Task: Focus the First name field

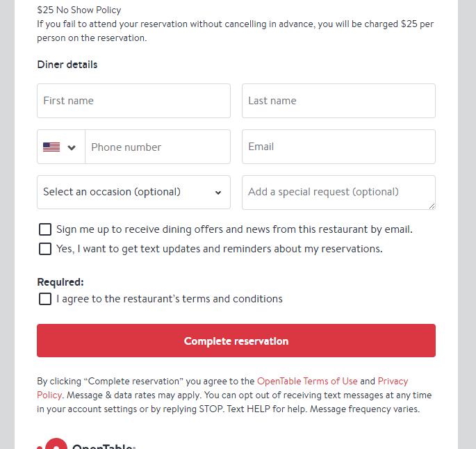Action: [x=133, y=101]
